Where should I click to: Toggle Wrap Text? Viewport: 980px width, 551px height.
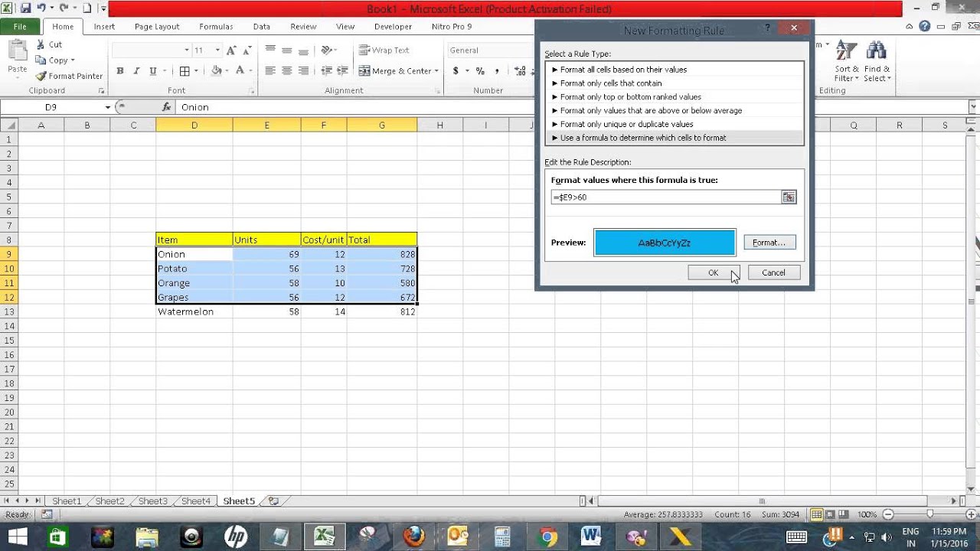384,50
